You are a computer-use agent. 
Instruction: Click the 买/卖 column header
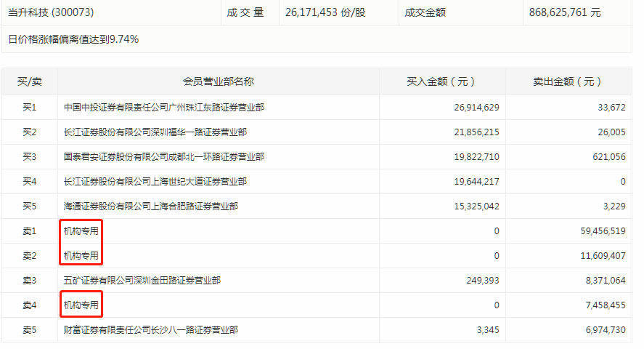point(29,81)
